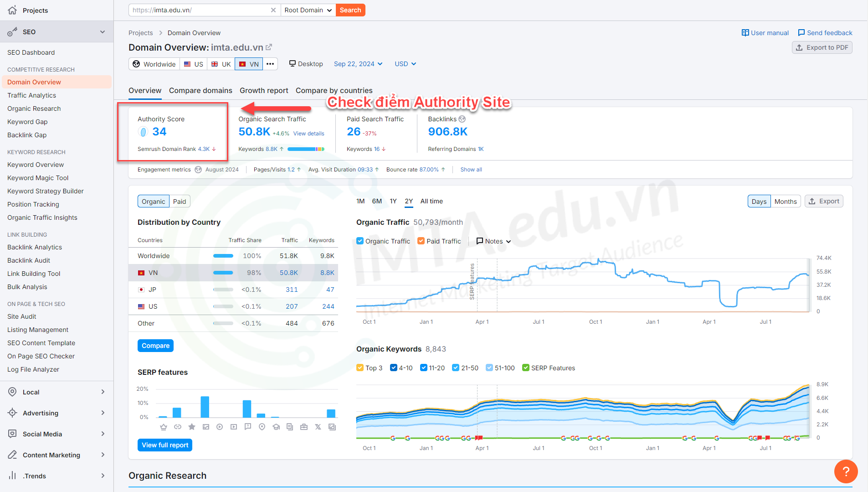The width and height of the screenshot is (868, 492).
Task: Open View details link for organic traffic
Action: click(309, 134)
